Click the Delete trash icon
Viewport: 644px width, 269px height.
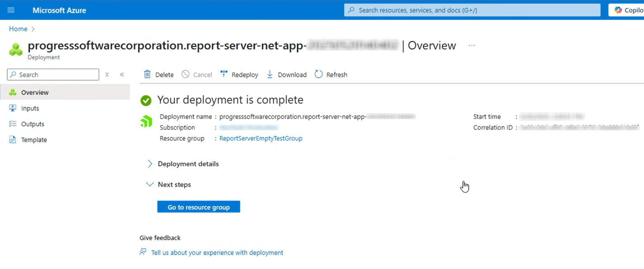(x=147, y=74)
